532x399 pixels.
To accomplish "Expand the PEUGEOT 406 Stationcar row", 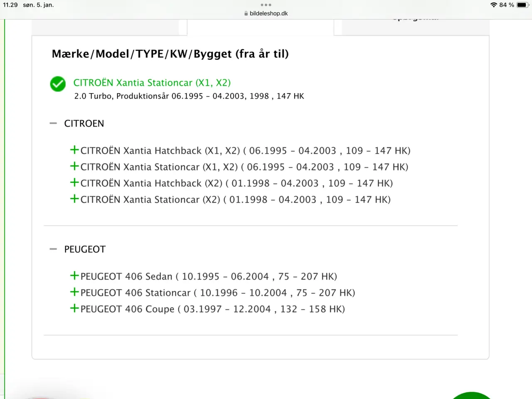I will coord(74,292).
